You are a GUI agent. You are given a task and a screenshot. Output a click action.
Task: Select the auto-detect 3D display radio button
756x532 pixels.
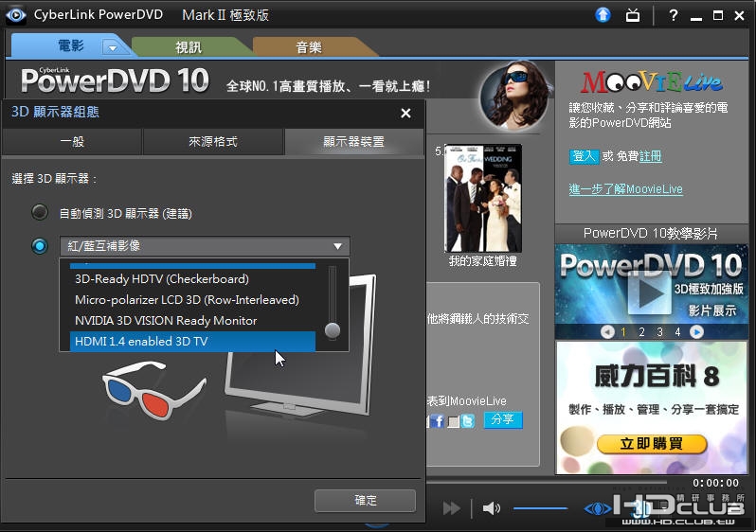[x=40, y=212]
